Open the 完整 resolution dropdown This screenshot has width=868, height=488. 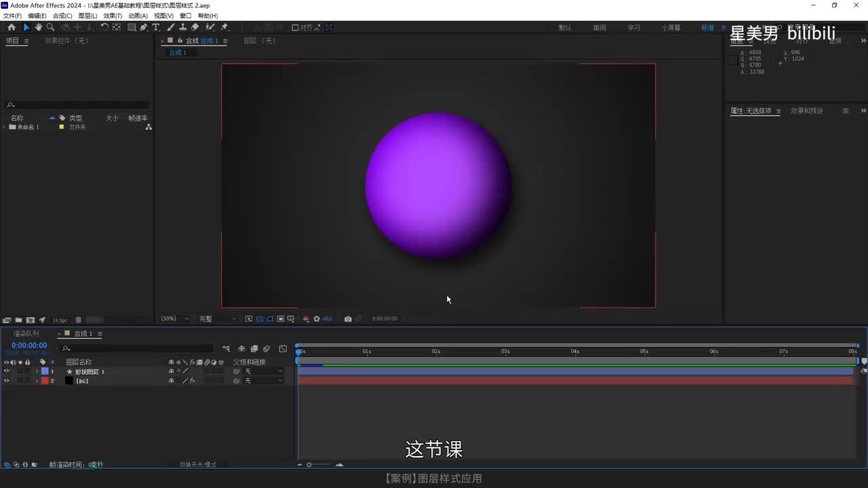tap(217, 319)
